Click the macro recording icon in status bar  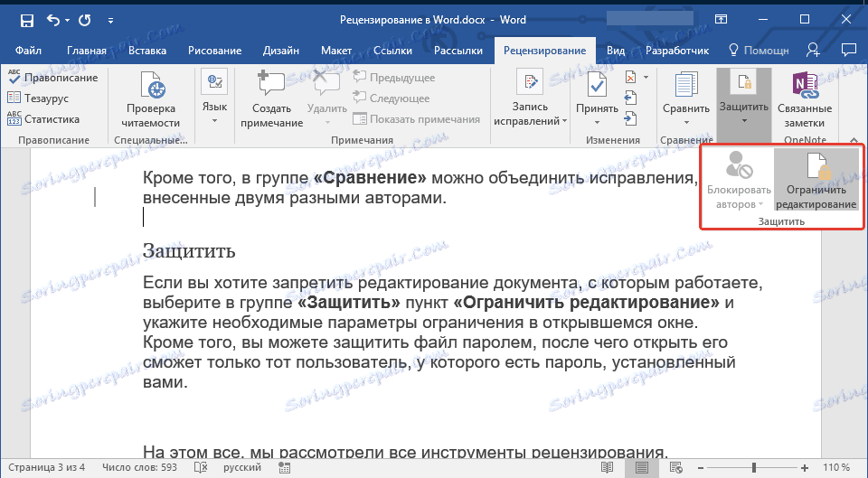point(285,469)
